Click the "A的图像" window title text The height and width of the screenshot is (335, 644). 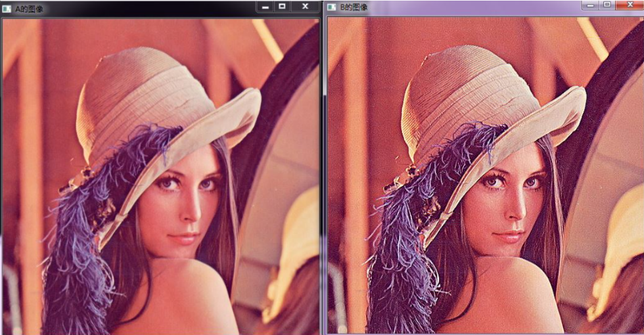click(29, 9)
